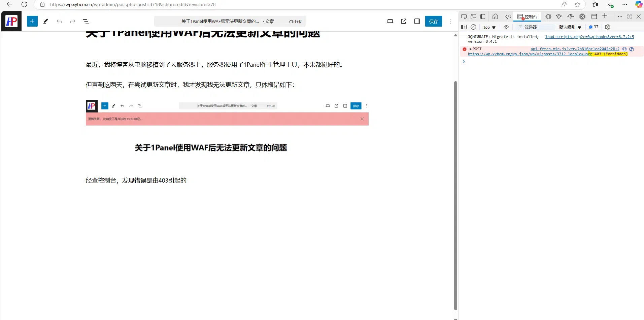Click the console input prompt chevron
This screenshot has width=644, height=320.
[464, 61]
